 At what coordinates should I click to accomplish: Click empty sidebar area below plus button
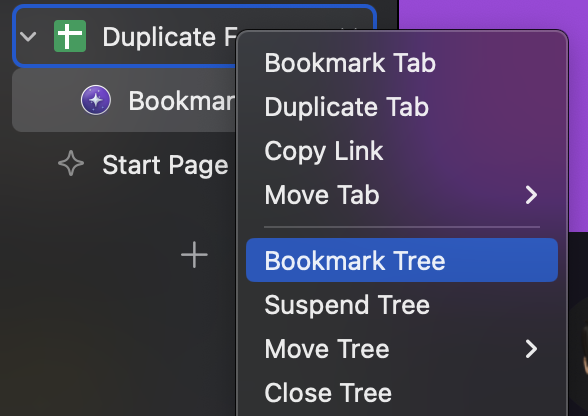click(x=118, y=338)
